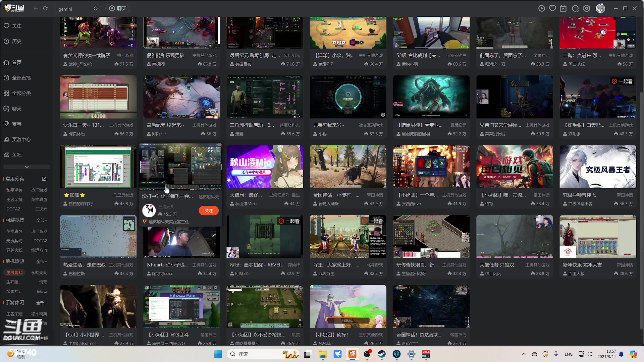Open the calendar check-in icon in top bar
This screenshot has height=362, width=644.
[x=563, y=9]
